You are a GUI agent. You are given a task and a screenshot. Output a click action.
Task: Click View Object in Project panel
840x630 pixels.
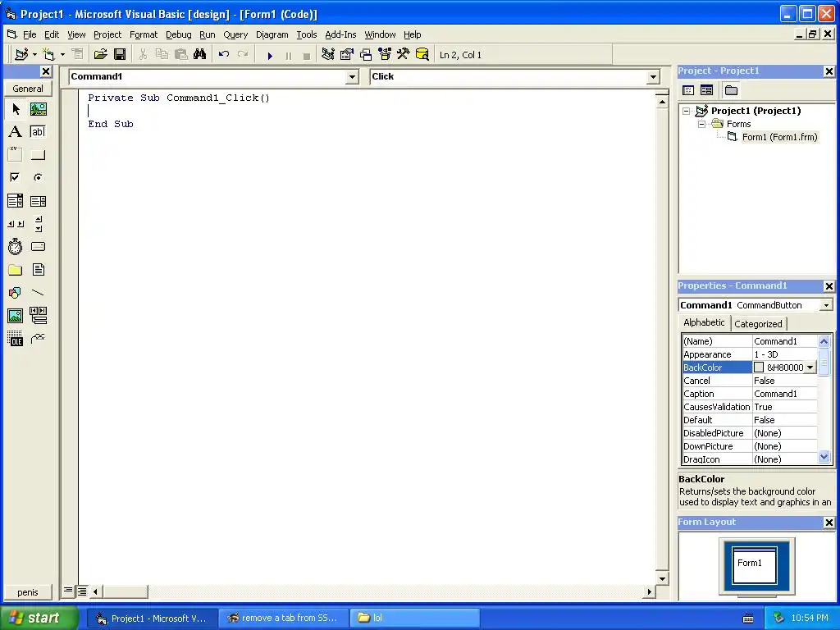point(706,90)
